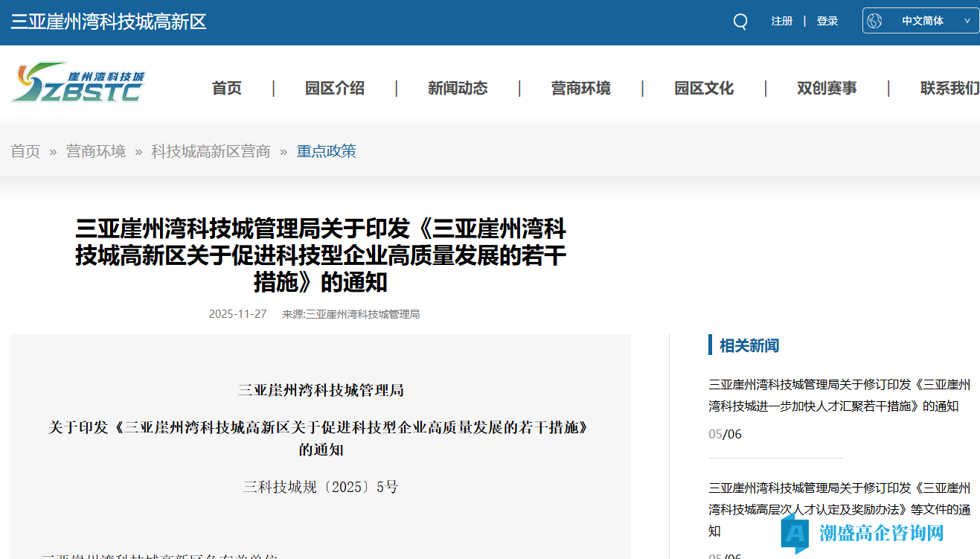The image size is (980, 559).
Task: Open breadcrumb link 重点政策
Action: (326, 151)
